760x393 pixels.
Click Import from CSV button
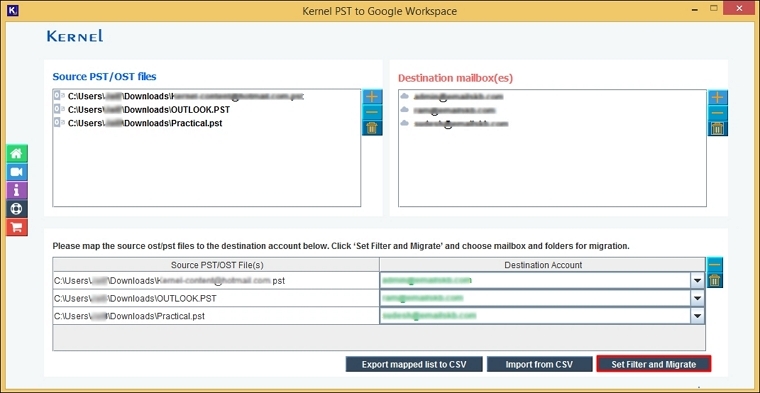(539, 364)
